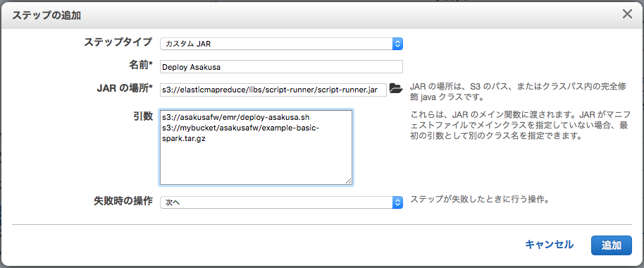Click inside the 引数 text area
This screenshot has width=644, height=268.
pos(256,147)
